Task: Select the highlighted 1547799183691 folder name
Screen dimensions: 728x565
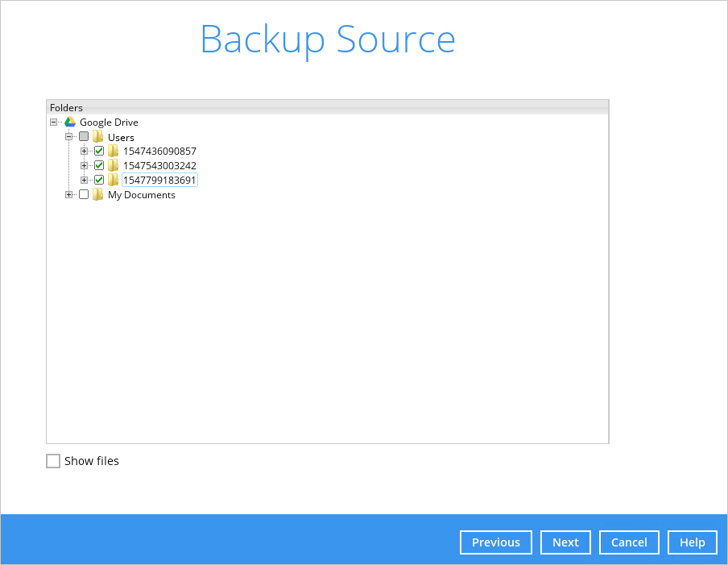Action: (159, 180)
